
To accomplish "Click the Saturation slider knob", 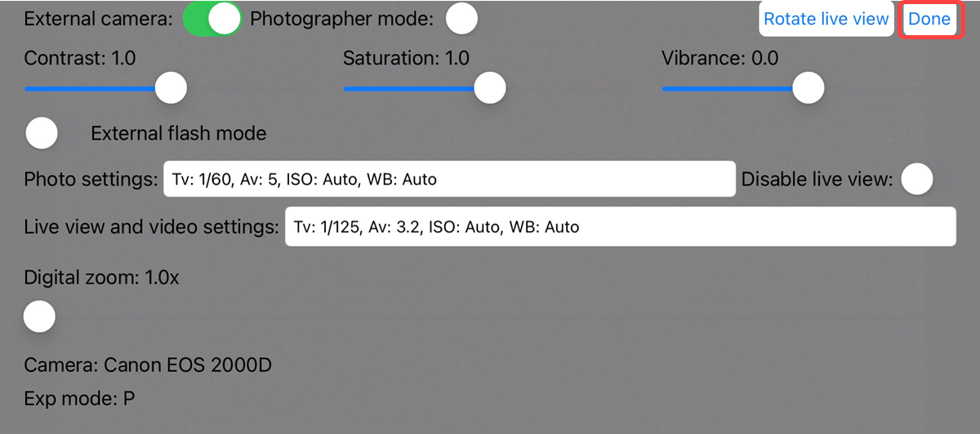I will click(x=489, y=87).
